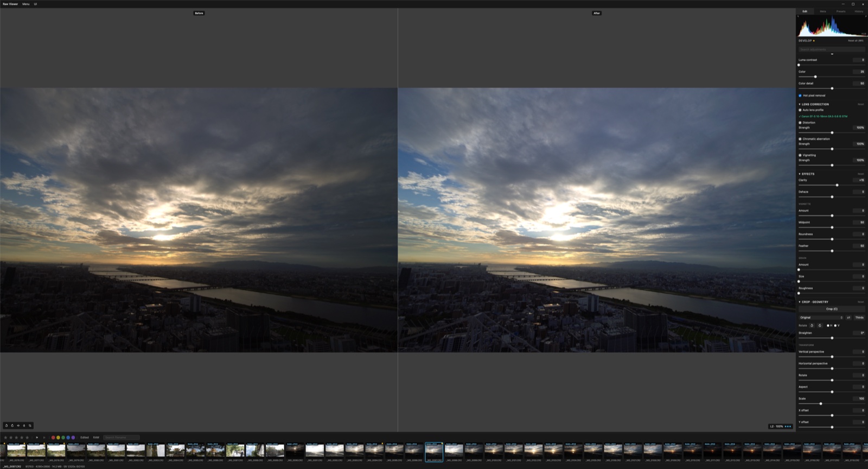
Task: Toggle Distortion correction
Action: point(800,123)
